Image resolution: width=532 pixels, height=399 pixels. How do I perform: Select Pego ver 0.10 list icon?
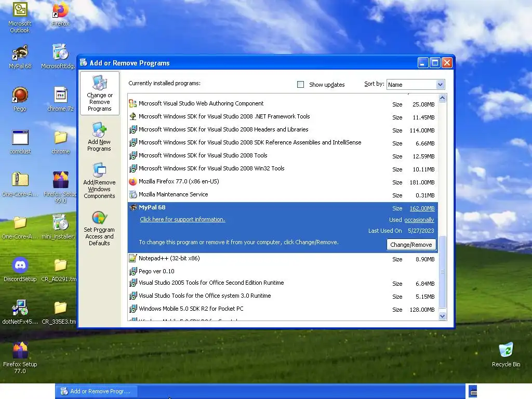132,271
